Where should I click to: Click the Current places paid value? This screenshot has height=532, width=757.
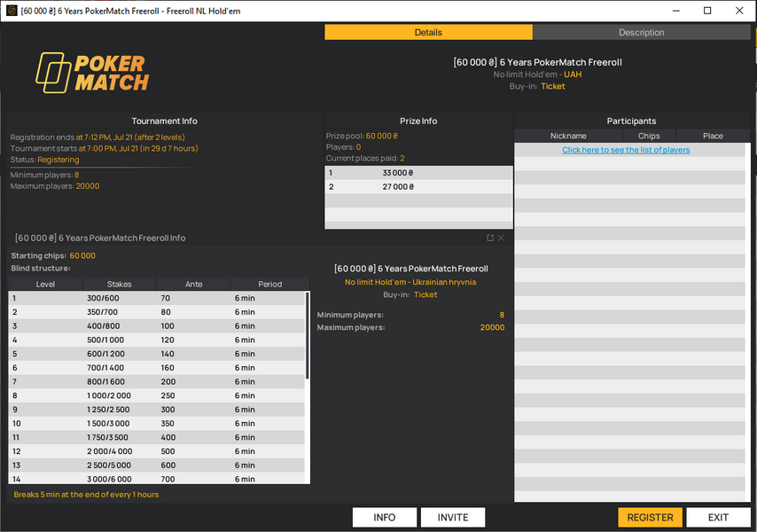point(402,159)
